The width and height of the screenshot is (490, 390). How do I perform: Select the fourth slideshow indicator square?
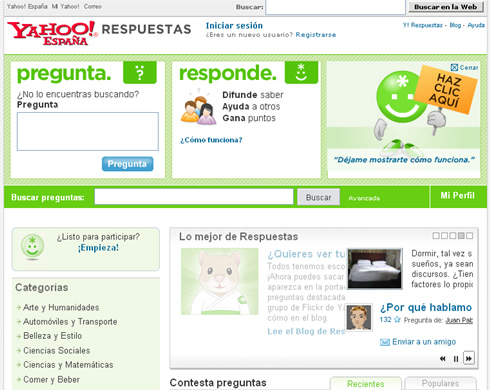[x=461, y=236]
